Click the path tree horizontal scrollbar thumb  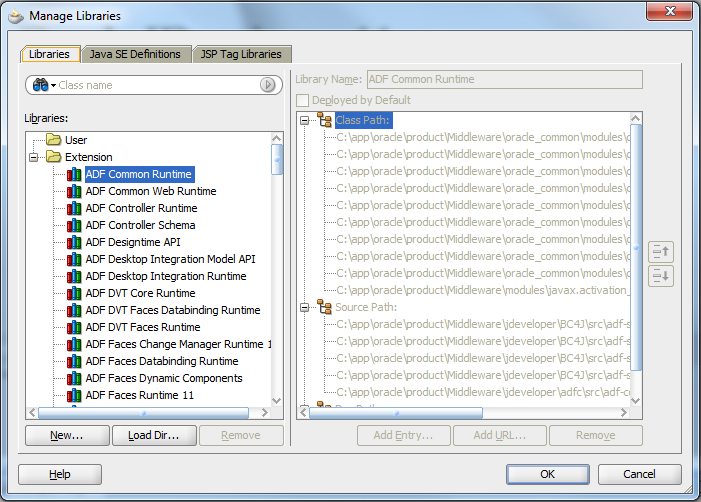(x=396, y=413)
